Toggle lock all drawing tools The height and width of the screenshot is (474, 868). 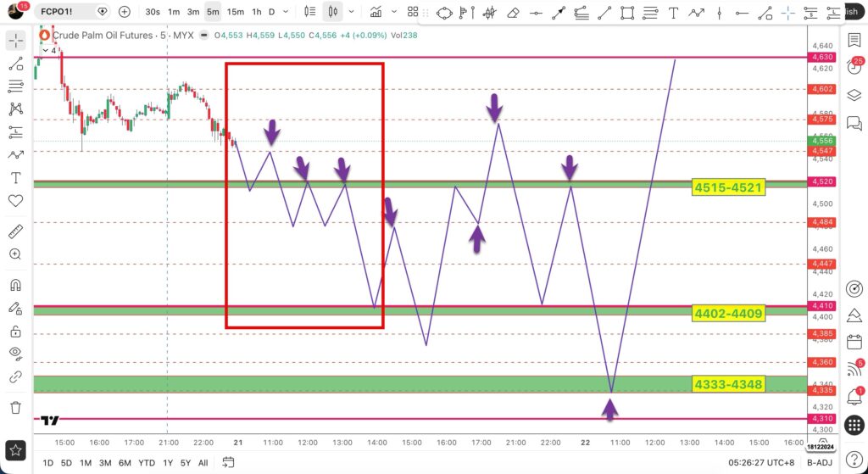tap(16, 332)
